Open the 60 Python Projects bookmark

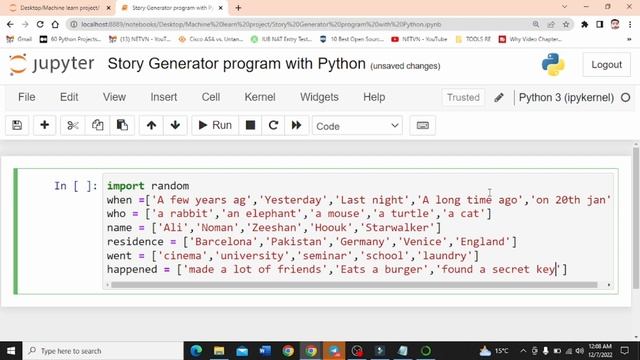(70, 39)
